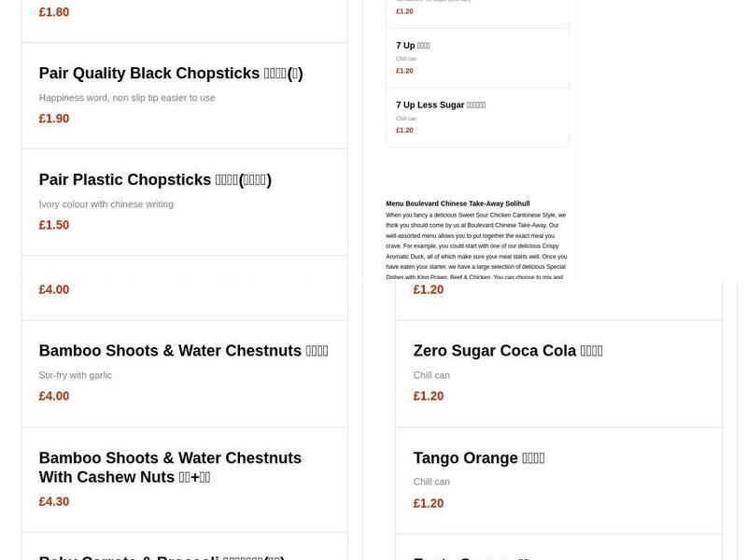Viewport: 747px width, 560px height.
Task: Select Bamboo Shoots With Cashew Nuts dish
Action: 170,468
